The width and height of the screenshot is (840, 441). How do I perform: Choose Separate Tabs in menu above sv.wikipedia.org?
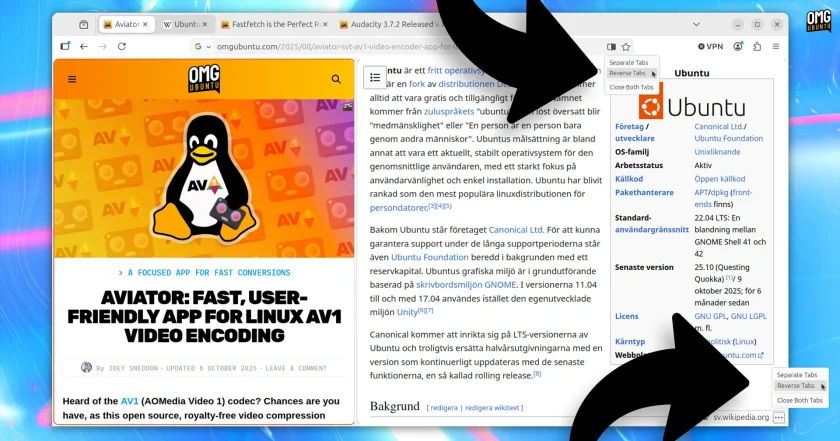tap(797, 375)
